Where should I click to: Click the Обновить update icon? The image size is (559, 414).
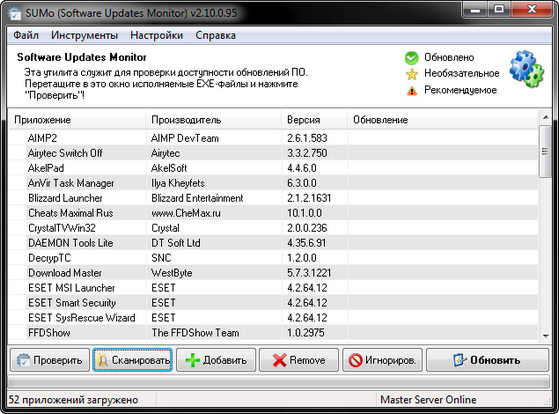[460, 360]
